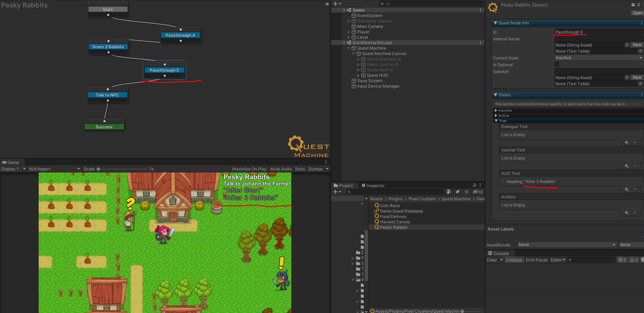Toggle Mute Audio in Game view
The width and height of the screenshot is (644, 313).
281,169
